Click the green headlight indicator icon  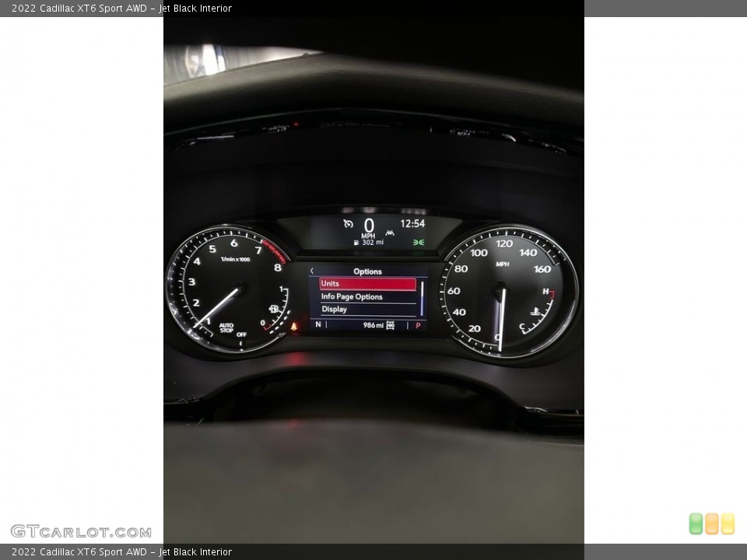419,243
